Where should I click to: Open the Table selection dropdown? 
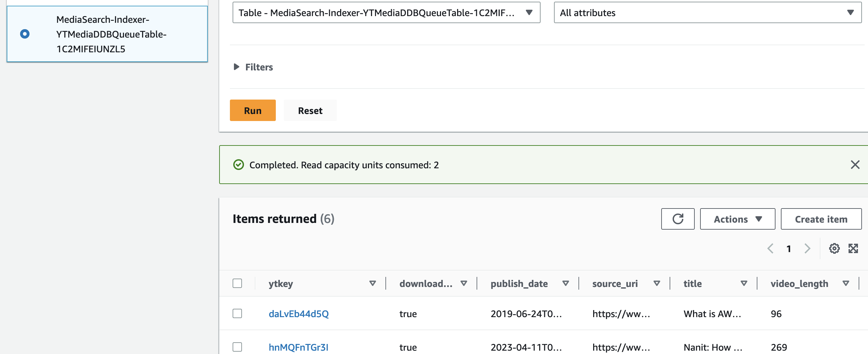[x=386, y=13]
